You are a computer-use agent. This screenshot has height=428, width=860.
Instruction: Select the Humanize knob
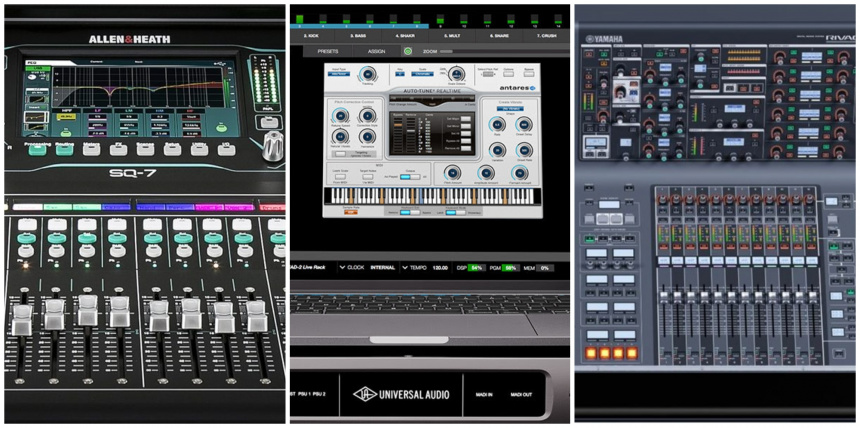367,136
